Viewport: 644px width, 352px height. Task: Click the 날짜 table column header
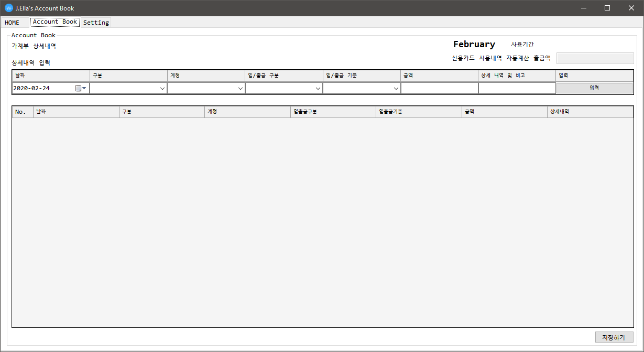tap(76, 112)
